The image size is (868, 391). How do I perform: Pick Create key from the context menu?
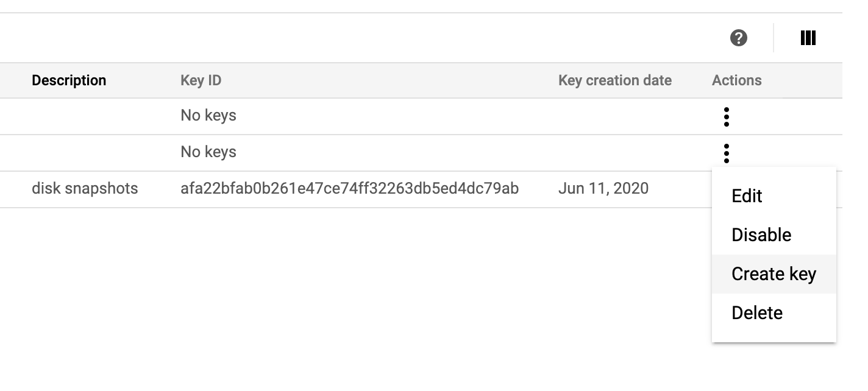tap(774, 274)
